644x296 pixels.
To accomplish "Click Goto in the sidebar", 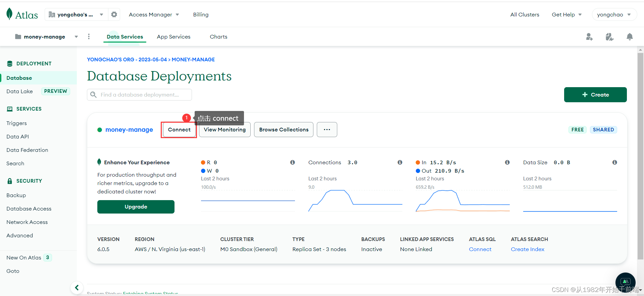I will 13,271.
